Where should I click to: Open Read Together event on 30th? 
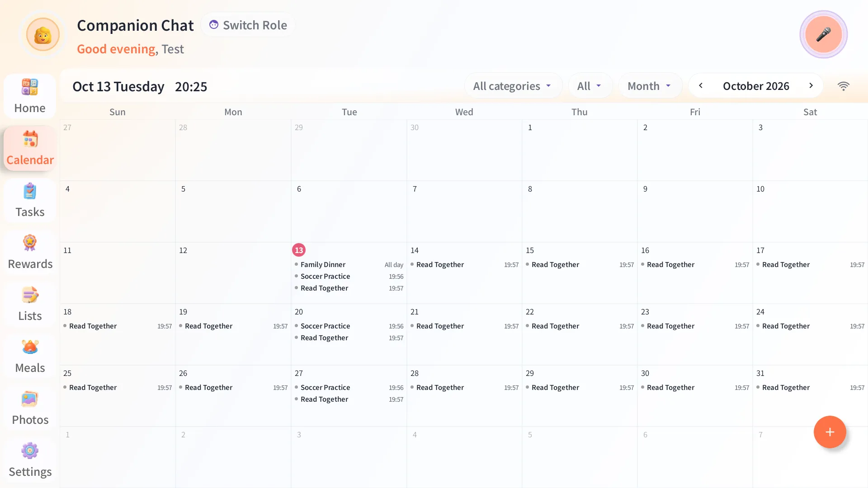(x=695, y=388)
